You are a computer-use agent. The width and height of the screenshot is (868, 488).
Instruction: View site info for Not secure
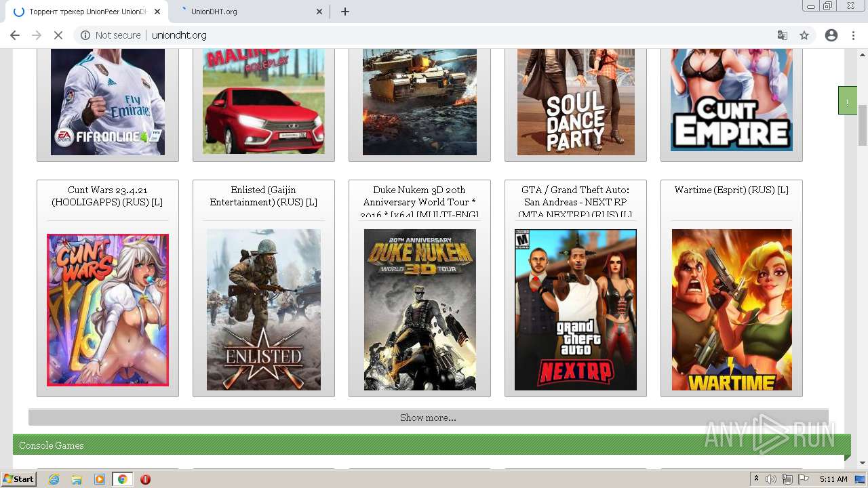(111, 35)
